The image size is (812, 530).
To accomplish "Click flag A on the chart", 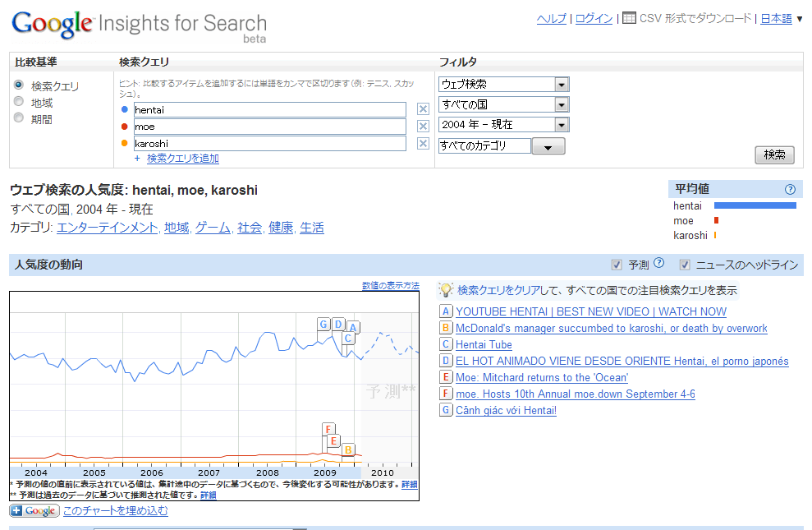I will (x=353, y=327).
